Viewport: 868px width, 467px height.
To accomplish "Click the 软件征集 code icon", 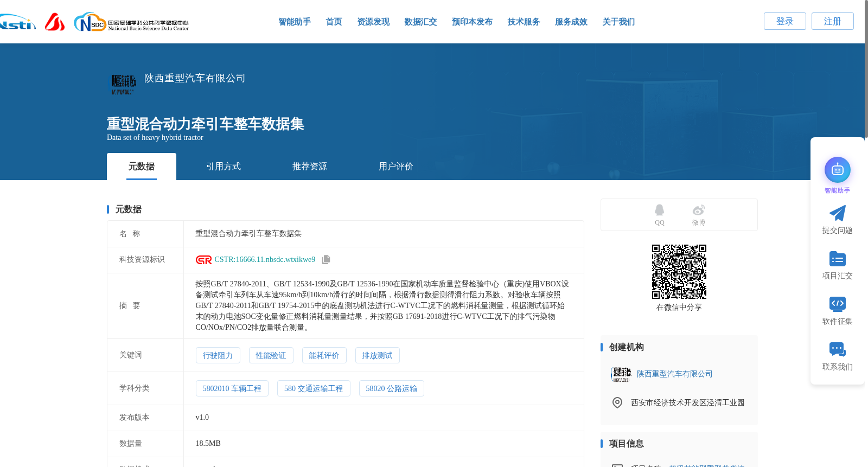I will [x=837, y=304].
